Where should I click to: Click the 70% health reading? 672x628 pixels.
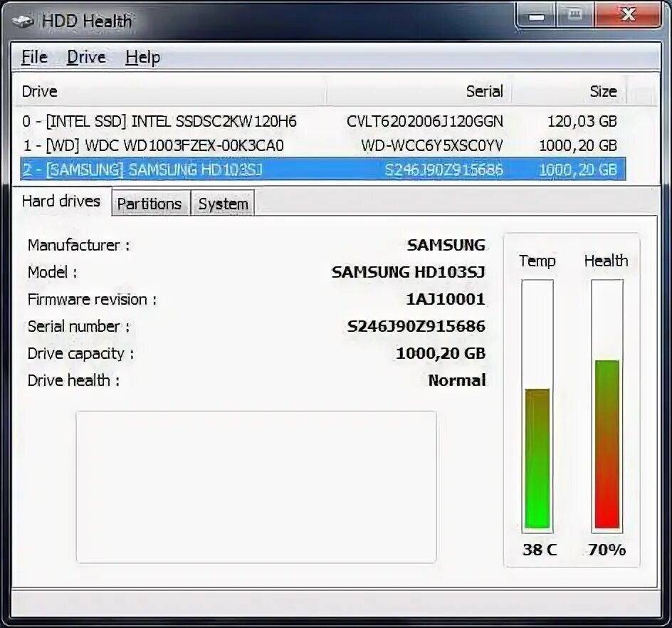(607, 550)
